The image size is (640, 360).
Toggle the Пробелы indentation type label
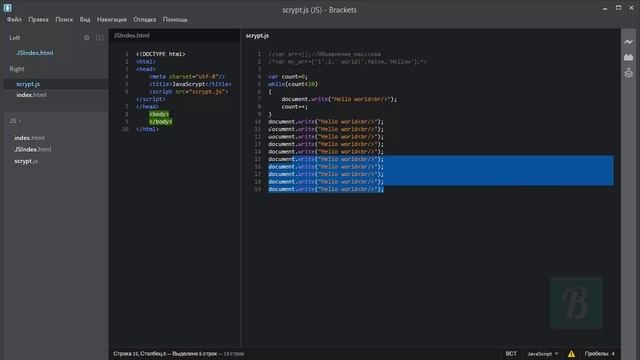[x=597, y=354]
